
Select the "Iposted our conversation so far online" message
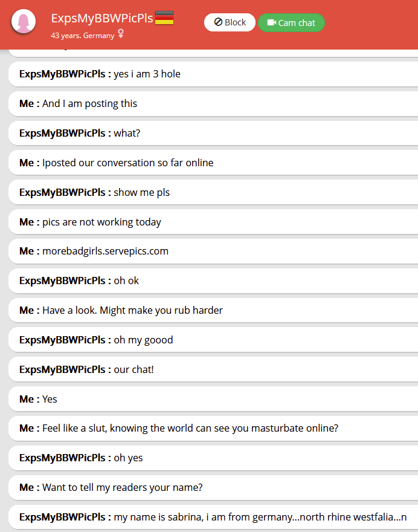pos(127,163)
